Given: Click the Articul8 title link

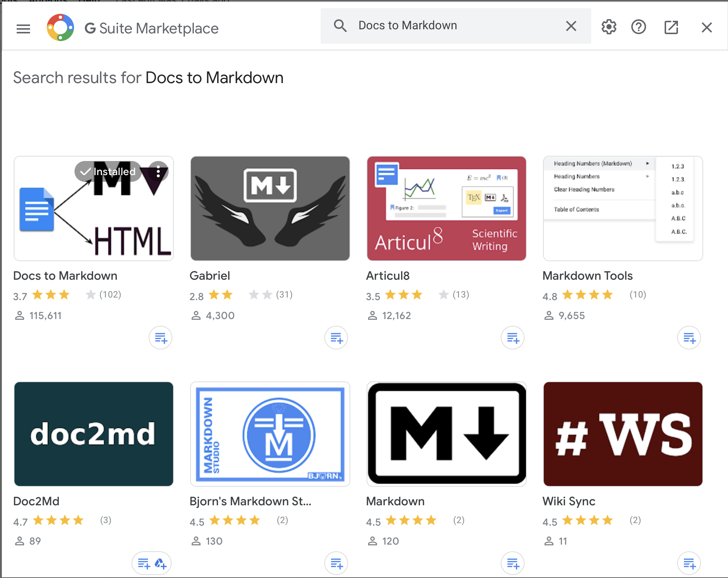Looking at the screenshot, I should [388, 276].
